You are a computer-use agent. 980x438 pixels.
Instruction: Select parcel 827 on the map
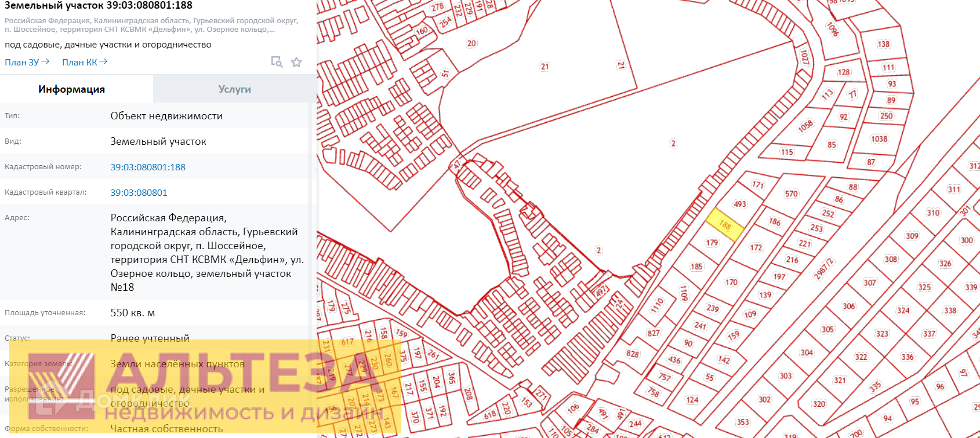(x=654, y=333)
